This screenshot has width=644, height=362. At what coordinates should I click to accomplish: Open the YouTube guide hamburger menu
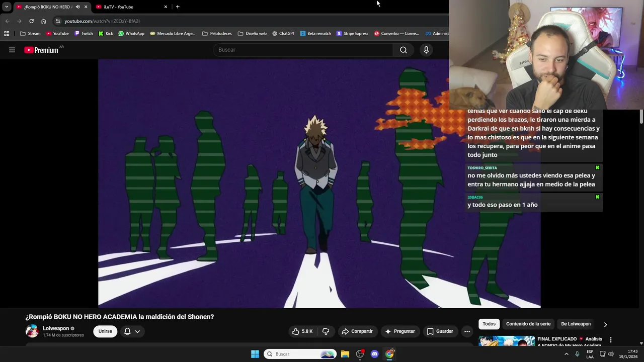12,50
